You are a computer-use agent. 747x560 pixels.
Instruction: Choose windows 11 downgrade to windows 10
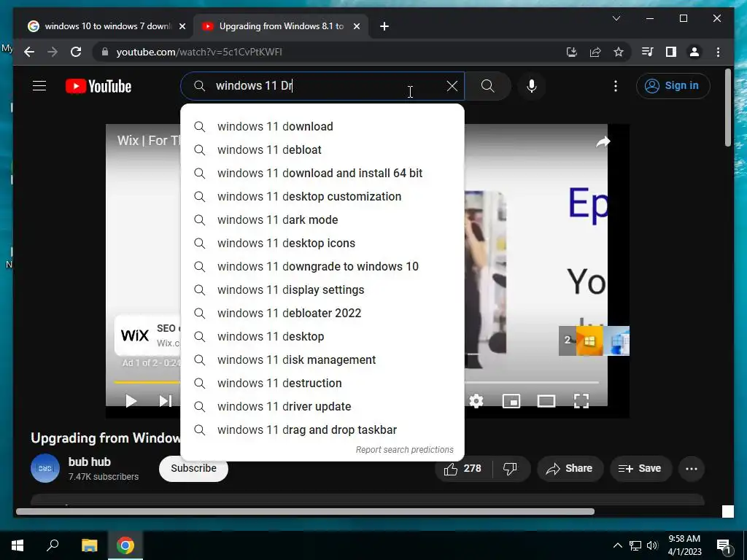pyautogui.click(x=322, y=267)
